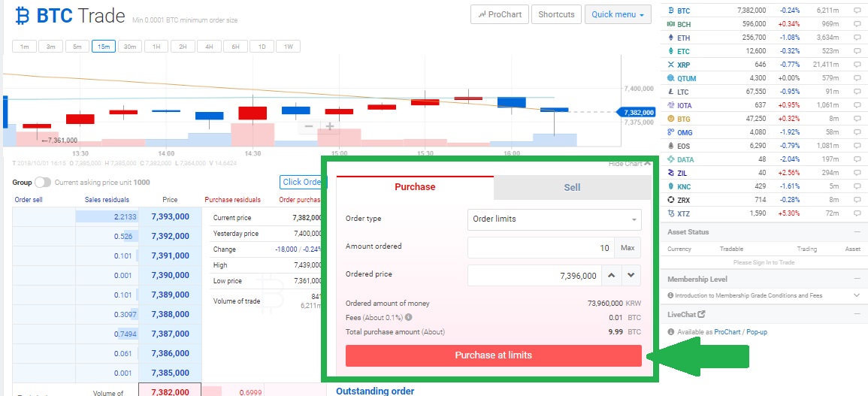Open chat bubble for ETH row
This screenshot has width=868, height=396.
857,38
